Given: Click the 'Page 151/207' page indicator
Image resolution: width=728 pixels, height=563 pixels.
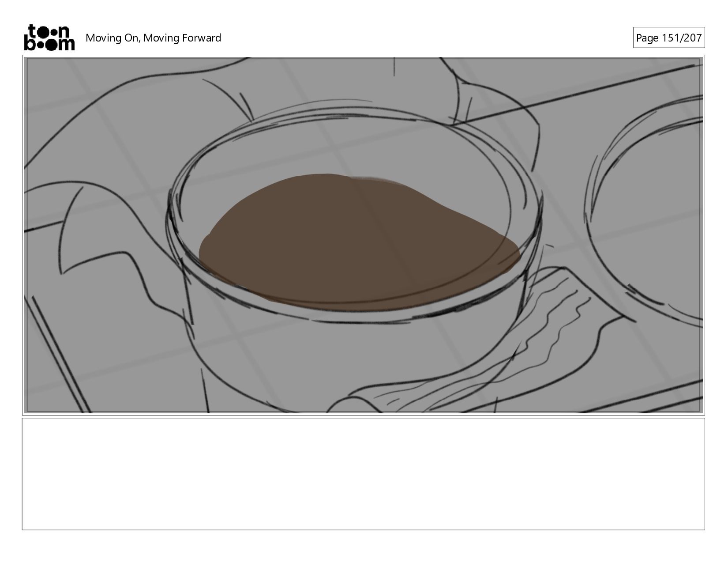Looking at the screenshot, I should pos(668,38).
